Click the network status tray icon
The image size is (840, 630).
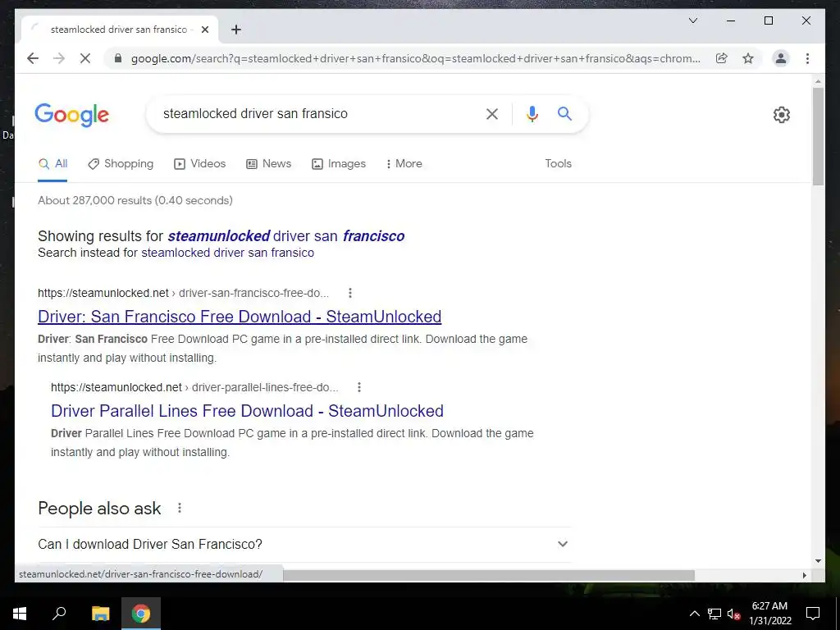point(714,614)
